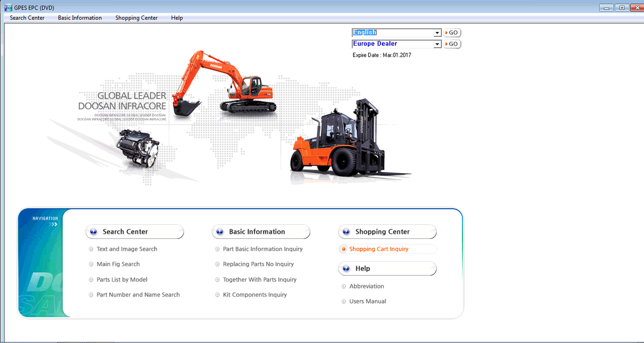Open Part Basic Information Inquiry
644x343 pixels.
click(263, 249)
